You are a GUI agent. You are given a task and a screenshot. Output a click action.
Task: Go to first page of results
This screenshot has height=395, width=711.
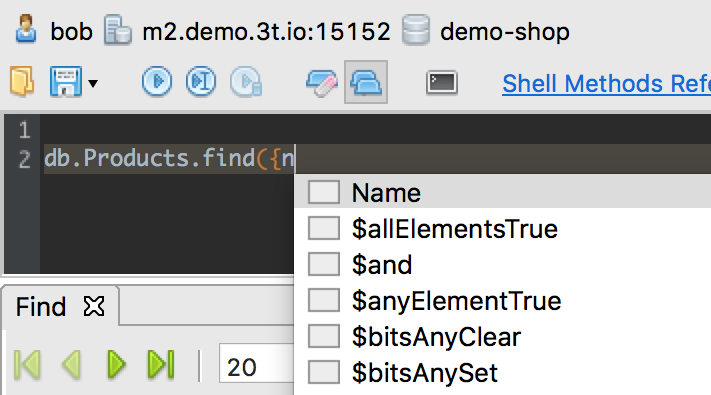27,364
